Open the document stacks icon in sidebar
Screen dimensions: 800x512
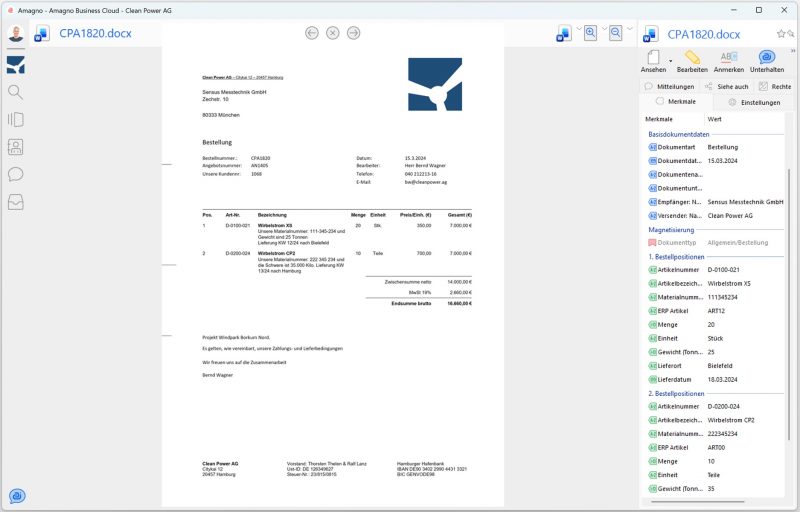click(x=16, y=119)
